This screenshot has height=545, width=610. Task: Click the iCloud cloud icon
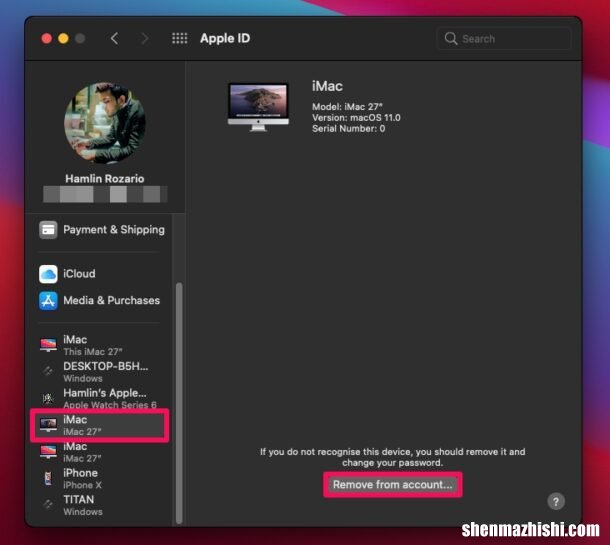[48, 274]
